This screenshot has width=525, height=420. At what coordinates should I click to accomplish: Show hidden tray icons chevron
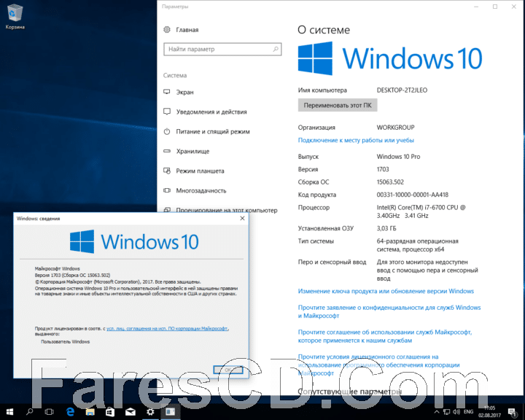[437, 412]
